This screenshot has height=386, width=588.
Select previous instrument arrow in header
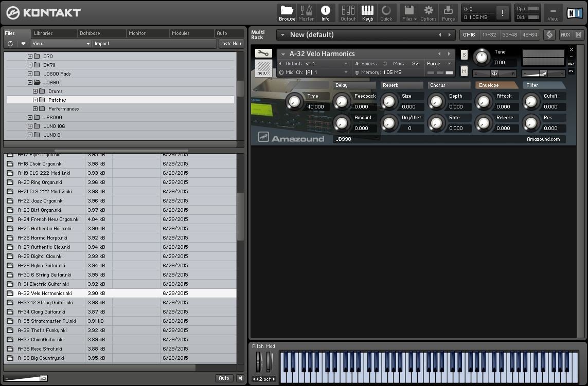439,53
